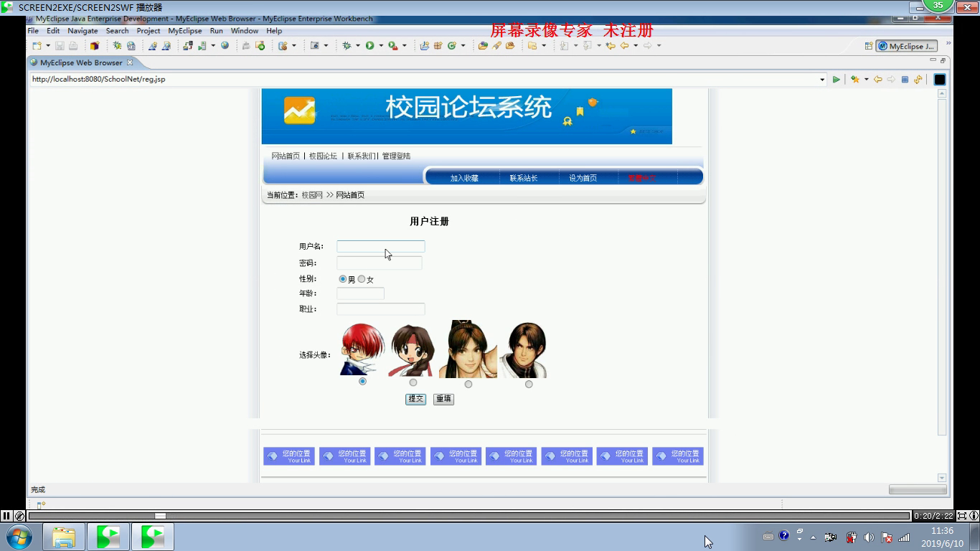980x551 pixels.
Task: Click the Print toolbar icon
Action: tap(73, 45)
